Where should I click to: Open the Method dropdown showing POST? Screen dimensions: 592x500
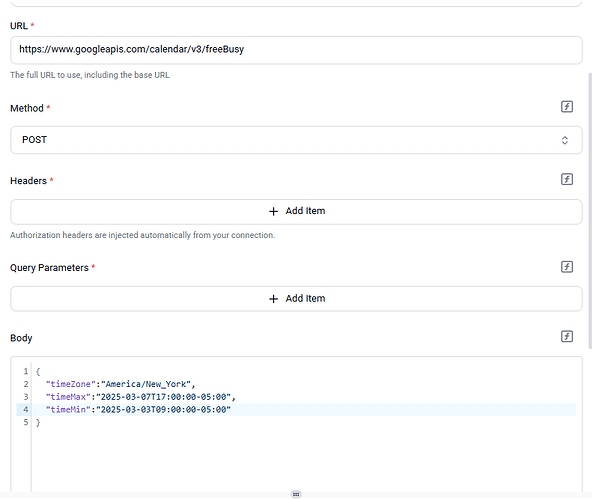[296, 140]
